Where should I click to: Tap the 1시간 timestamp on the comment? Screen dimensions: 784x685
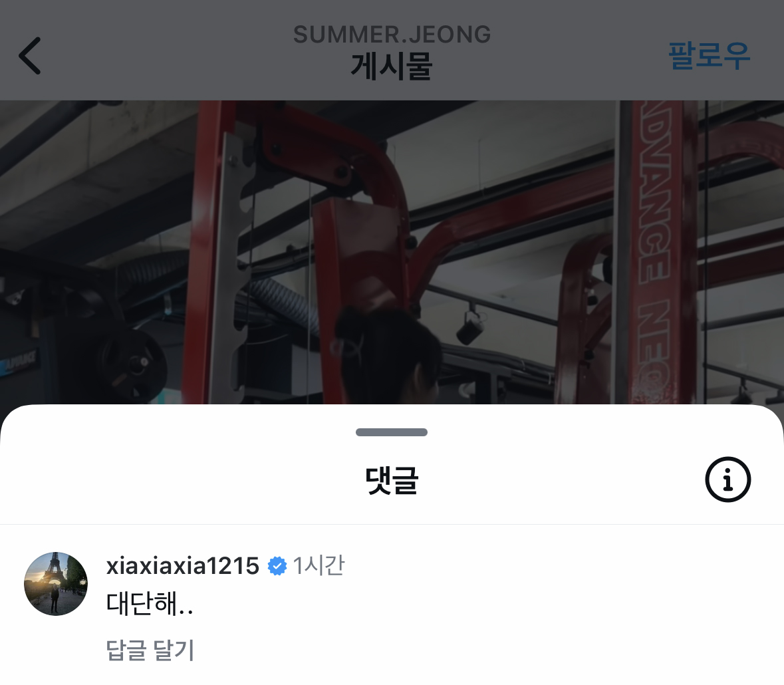(x=319, y=565)
